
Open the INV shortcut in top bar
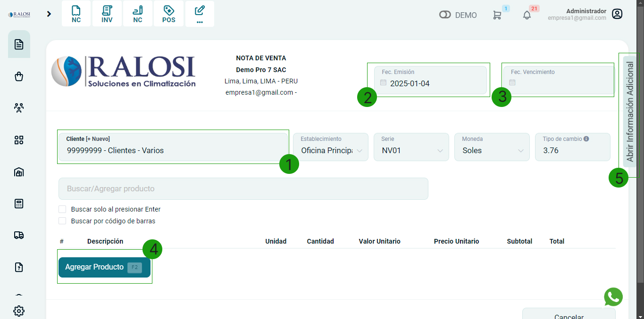(x=107, y=14)
